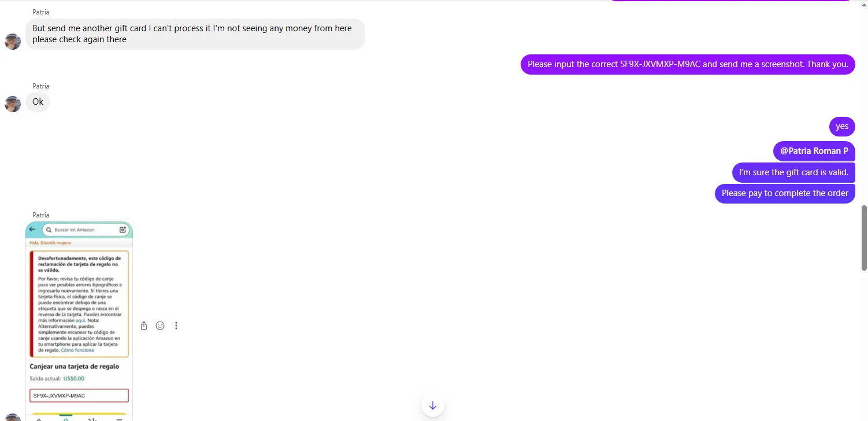Open the Amazon gift card screenshot image
This screenshot has width=868, height=421.
(79, 321)
